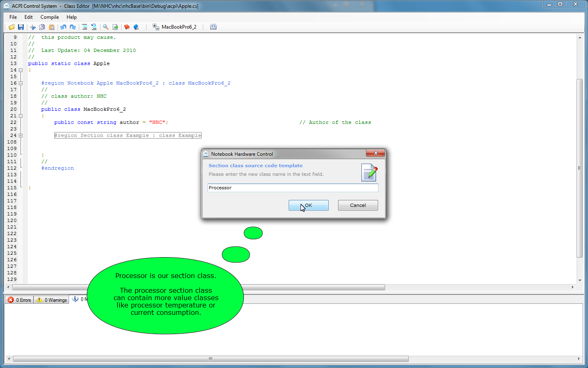
Task: Click the open folder toolbar icon
Action: [11, 27]
